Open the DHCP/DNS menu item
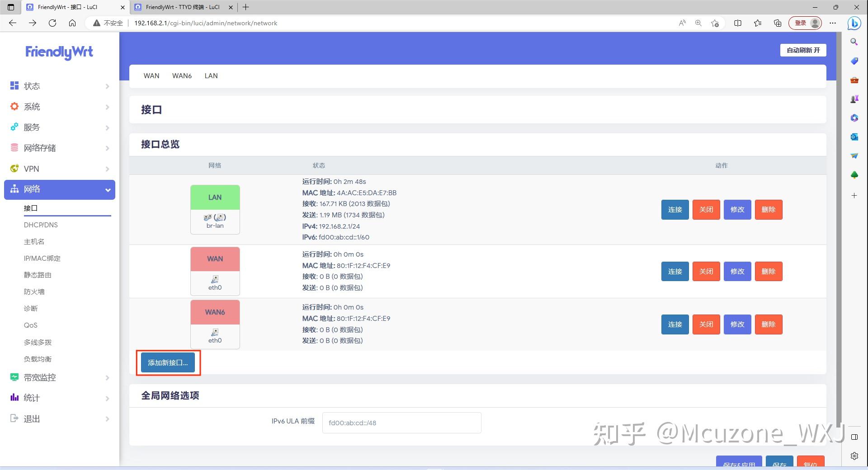The image size is (868, 470). coord(41,225)
